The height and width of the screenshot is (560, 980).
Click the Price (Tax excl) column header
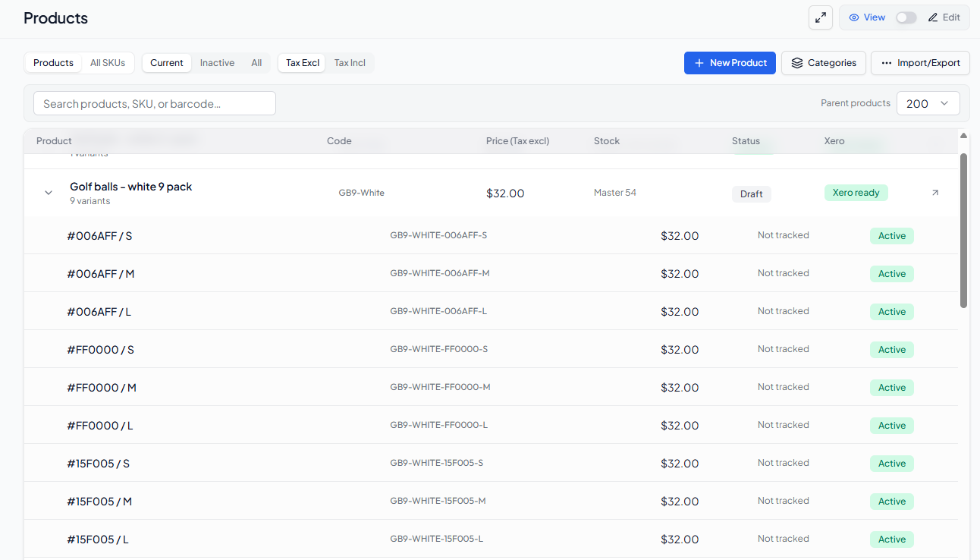(517, 141)
